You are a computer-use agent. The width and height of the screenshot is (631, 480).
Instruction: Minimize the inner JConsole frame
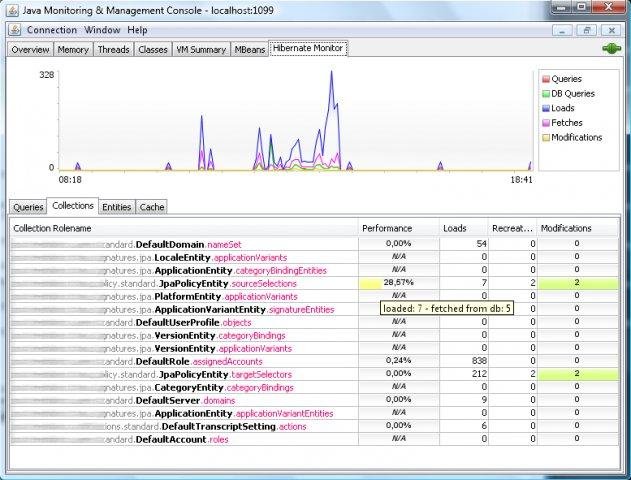[562, 30]
